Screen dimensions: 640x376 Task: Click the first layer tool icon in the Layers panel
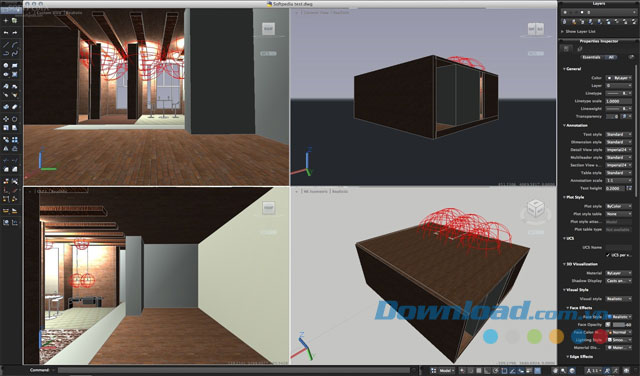565,22
